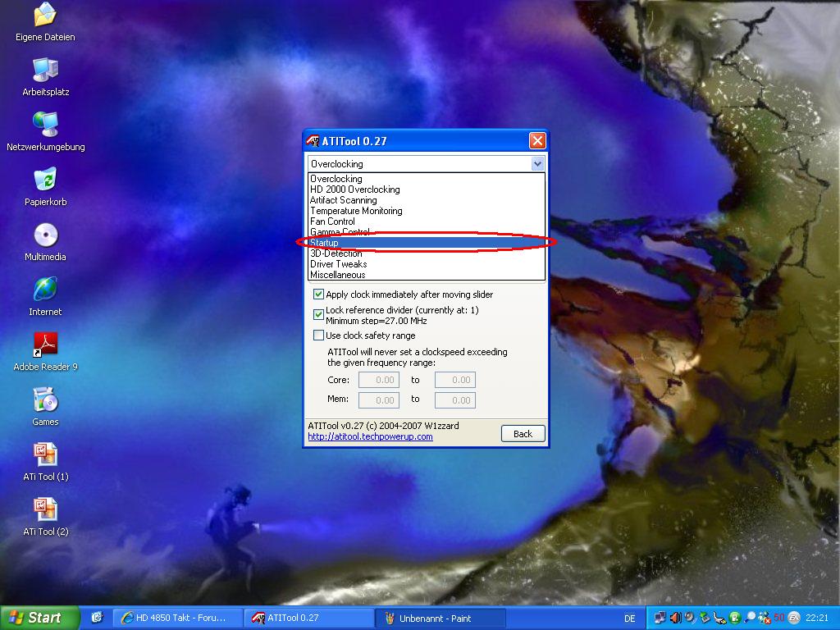Select ATi Tool (1) file icon
The image size is (840, 630).
point(46,462)
